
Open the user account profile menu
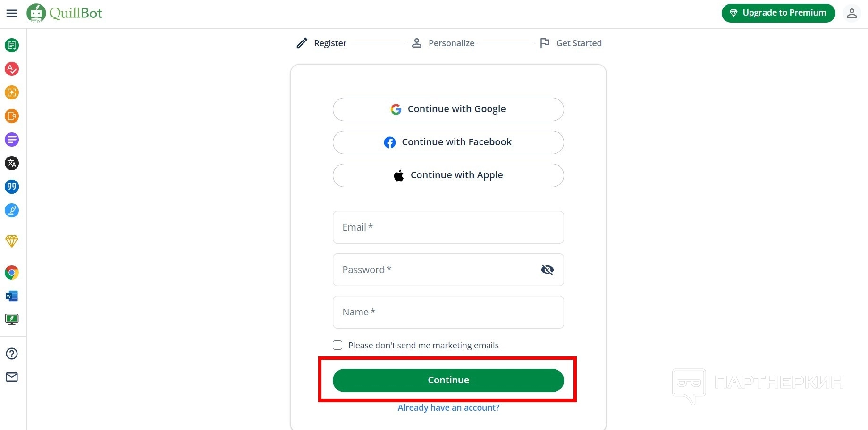tap(851, 13)
